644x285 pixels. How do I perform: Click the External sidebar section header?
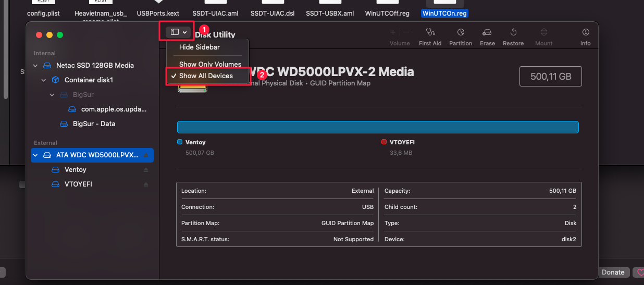point(45,143)
